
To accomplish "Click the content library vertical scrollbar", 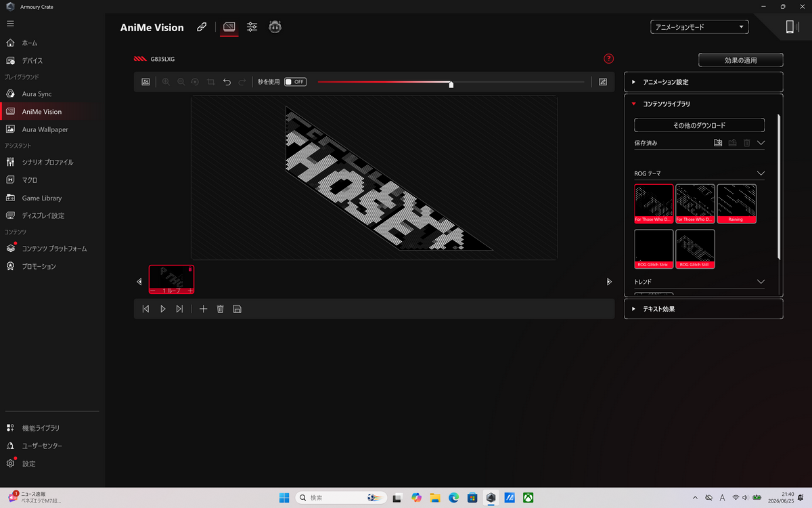I will point(780,186).
